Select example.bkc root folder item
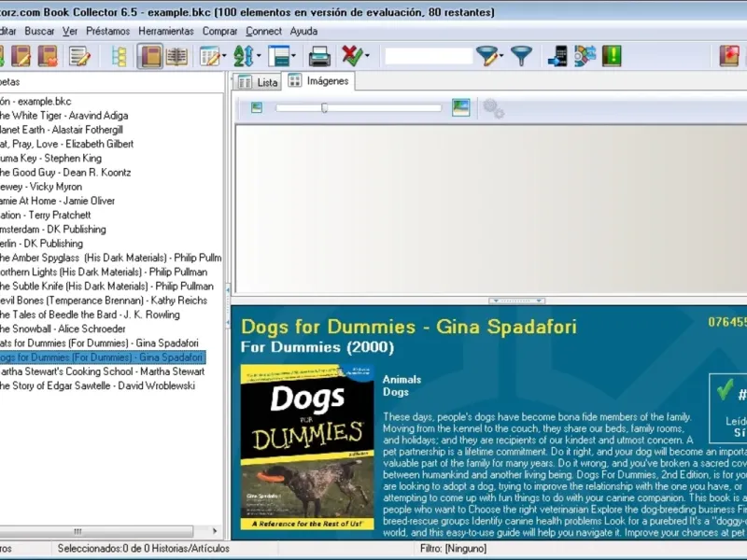Image resolution: width=747 pixels, height=560 pixels. pyautogui.click(x=35, y=102)
